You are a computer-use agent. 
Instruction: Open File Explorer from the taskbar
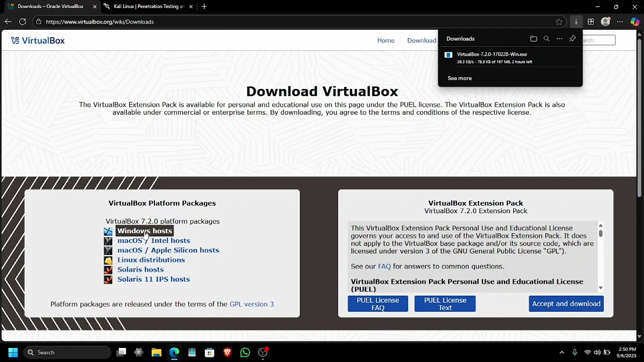pos(156,352)
